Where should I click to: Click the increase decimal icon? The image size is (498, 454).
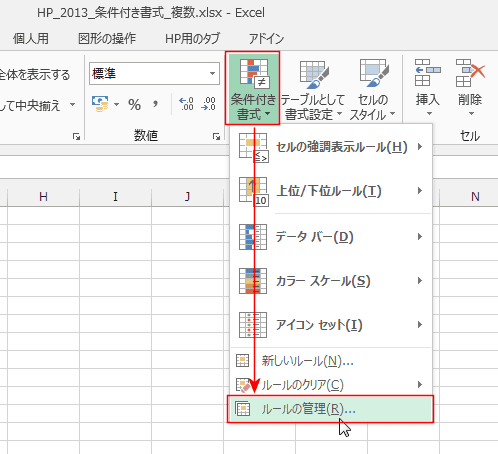click(186, 104)
